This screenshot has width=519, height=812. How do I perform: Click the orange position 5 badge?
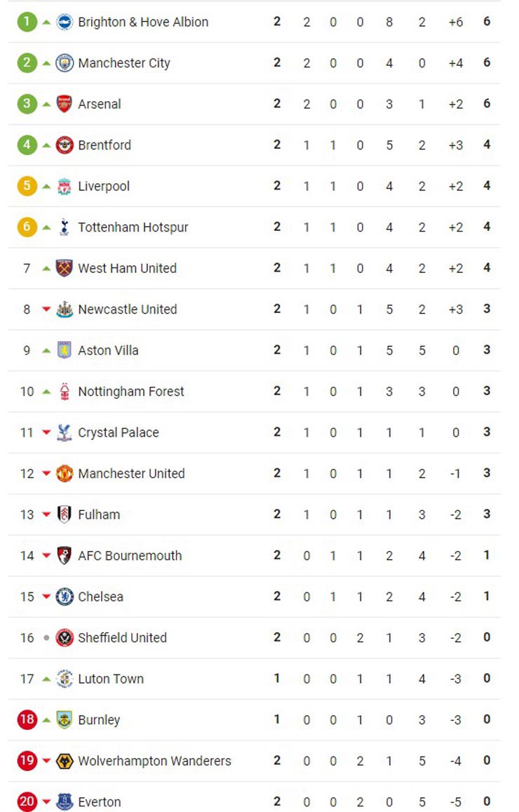27,186
